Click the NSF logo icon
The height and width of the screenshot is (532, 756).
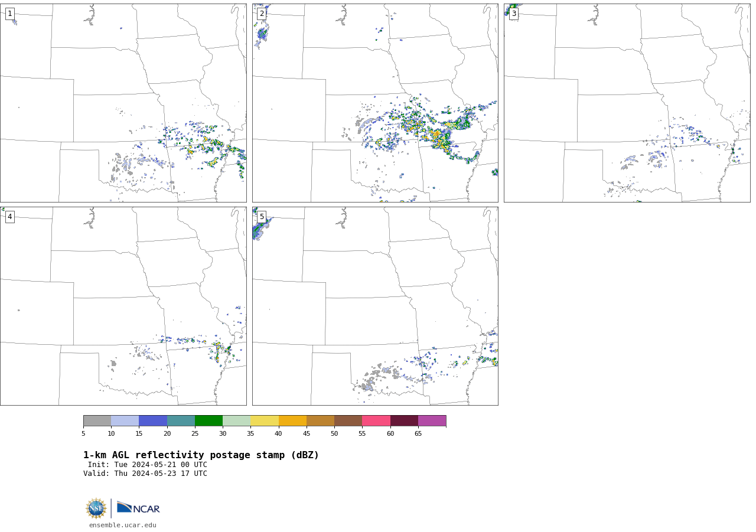96,508
